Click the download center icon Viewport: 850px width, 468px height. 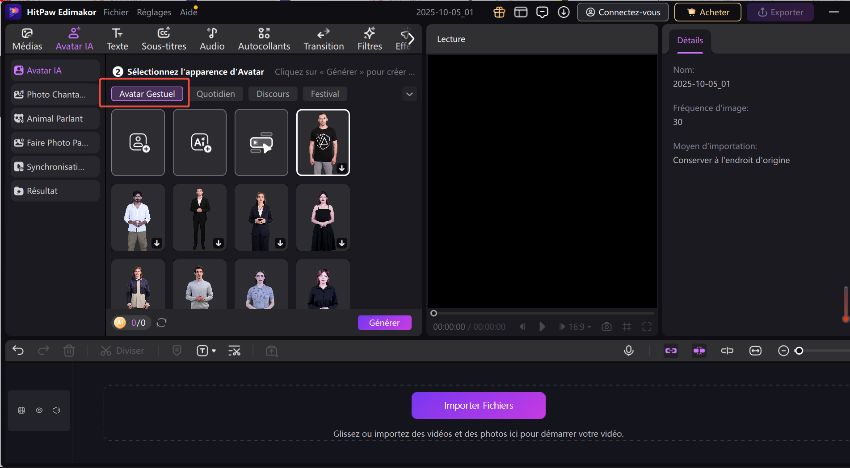pyautogui.click(x=564, y=12)
